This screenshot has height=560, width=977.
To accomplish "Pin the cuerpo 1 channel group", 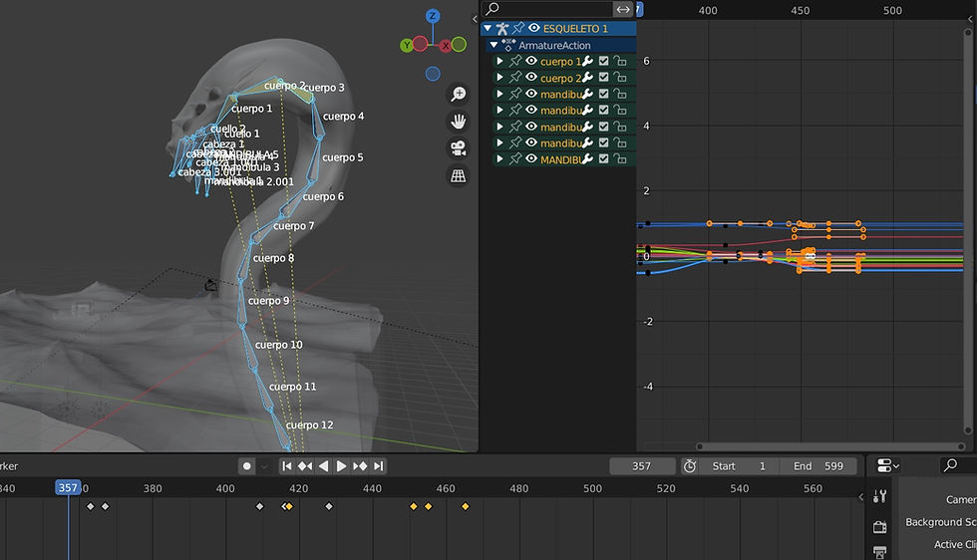I will pos(515,61).
